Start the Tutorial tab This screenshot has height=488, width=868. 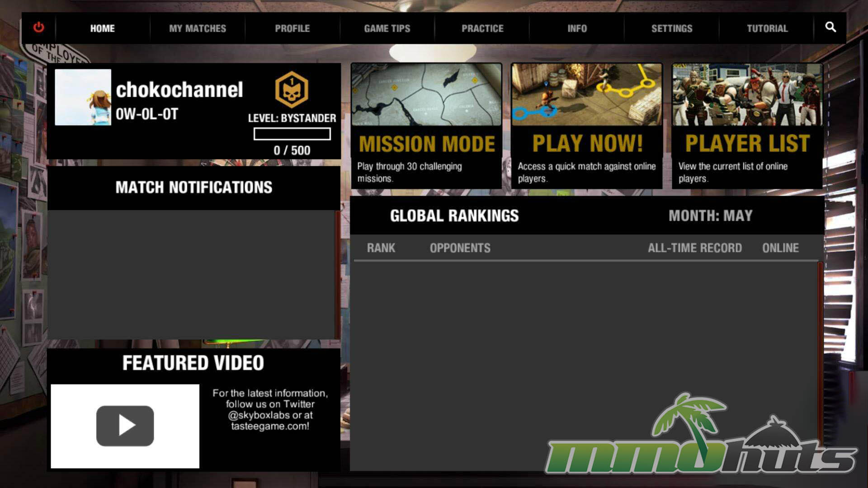pyautogui.click(x=767, y=28)
